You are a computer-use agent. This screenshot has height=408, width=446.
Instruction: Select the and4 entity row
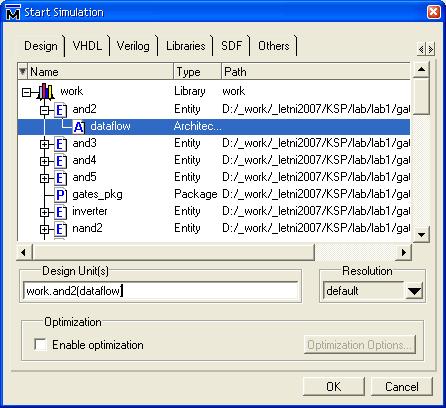click(214, 161)
